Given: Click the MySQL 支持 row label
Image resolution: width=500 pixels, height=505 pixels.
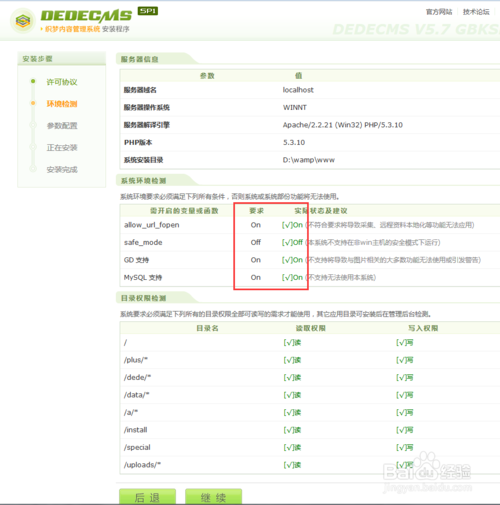Looking at the screenshot, I should point(143,277).
